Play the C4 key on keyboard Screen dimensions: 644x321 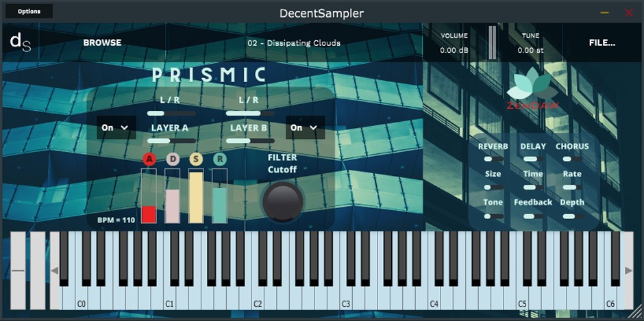434,299
